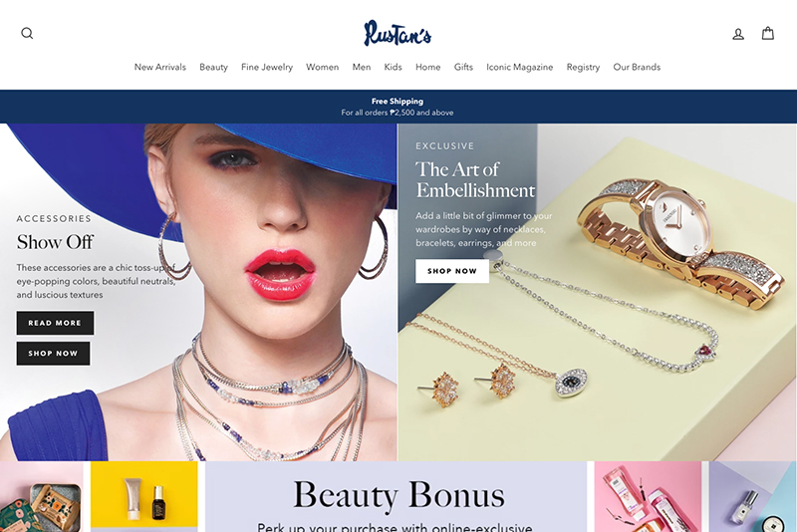
Task: Click Shop Now under Art of Embellishment
Action: [452, 271]
